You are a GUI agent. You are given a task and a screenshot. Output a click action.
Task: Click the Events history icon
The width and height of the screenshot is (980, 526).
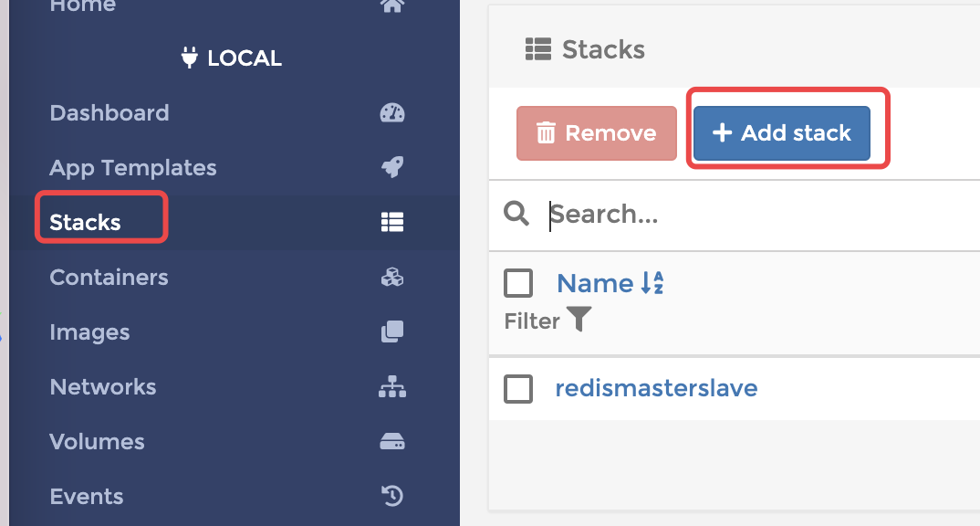point(391,497)
